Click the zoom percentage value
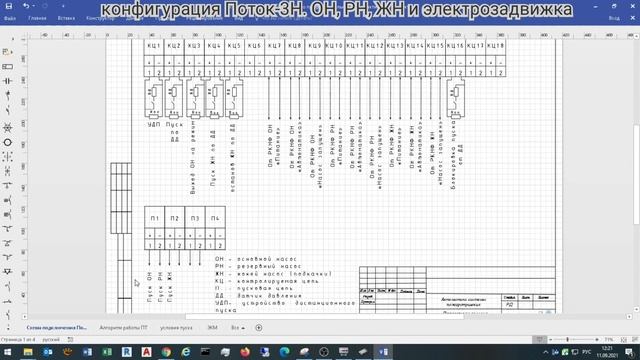This screenshot has height=360, width=640. (609, 340)
